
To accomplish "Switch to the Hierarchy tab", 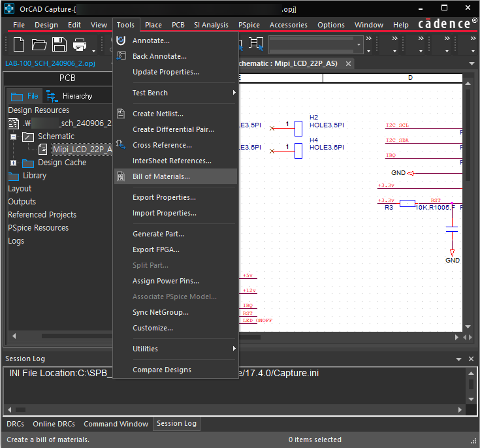I will coord(69,96).
